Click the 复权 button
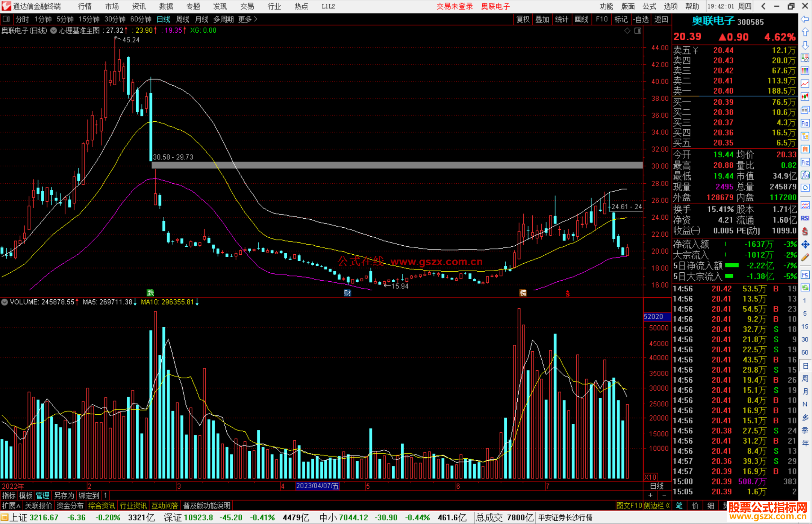 (523, 19)
